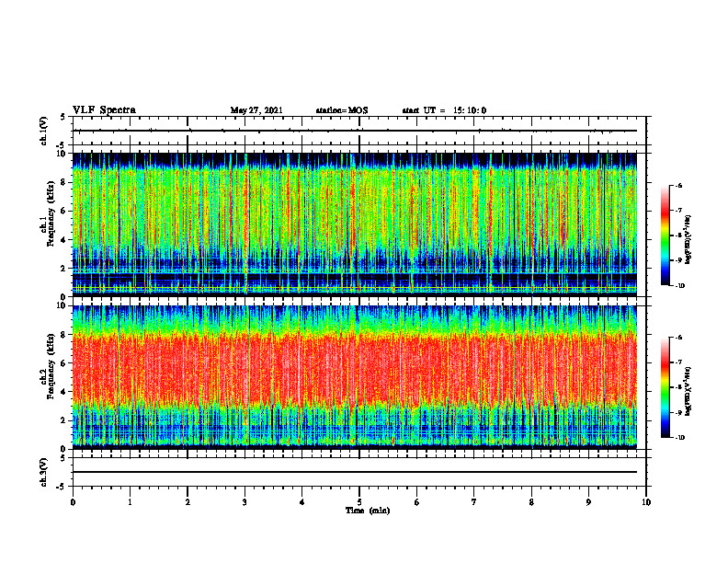The width and height of the screenshot is (728, 563).
Task: Click the log(PSD) label beside ch.2 color bar
Action: click(688, 390)
